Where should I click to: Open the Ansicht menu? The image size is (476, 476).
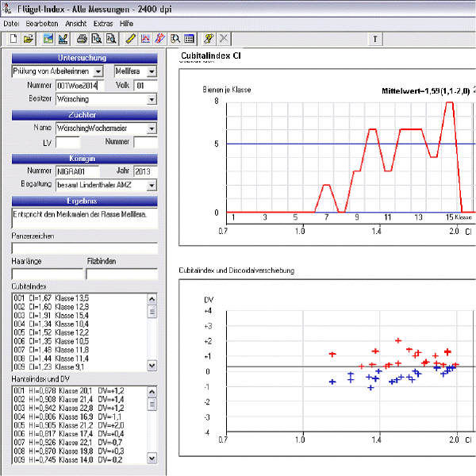coord(75,24)
